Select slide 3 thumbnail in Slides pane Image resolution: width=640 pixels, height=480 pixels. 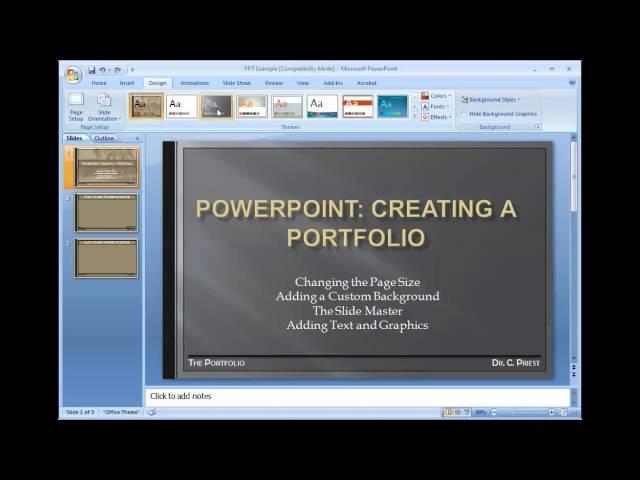[x=107, y=258]
